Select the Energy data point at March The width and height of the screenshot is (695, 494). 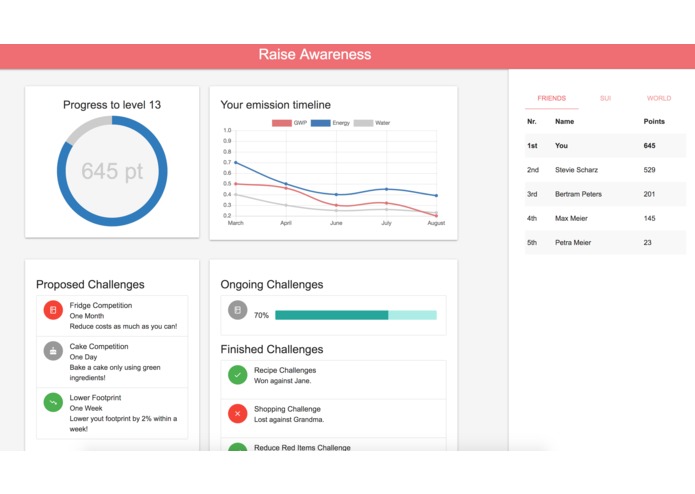point(235,163)
